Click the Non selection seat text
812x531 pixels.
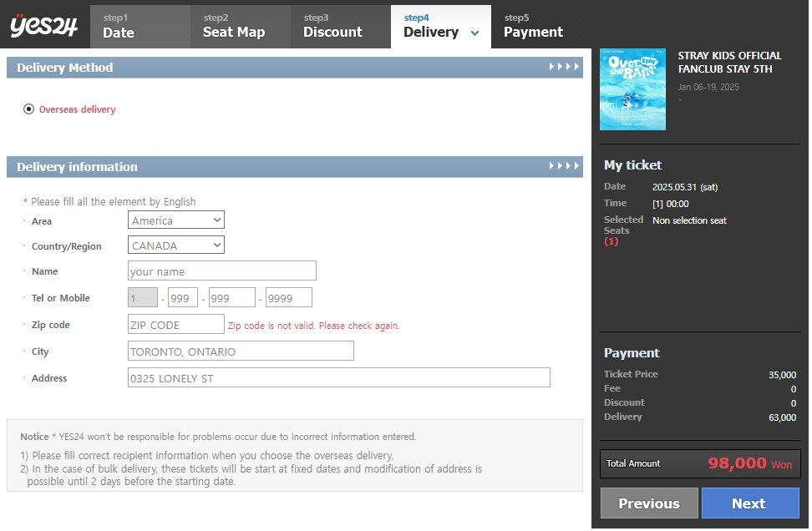(x=689, y=220)
